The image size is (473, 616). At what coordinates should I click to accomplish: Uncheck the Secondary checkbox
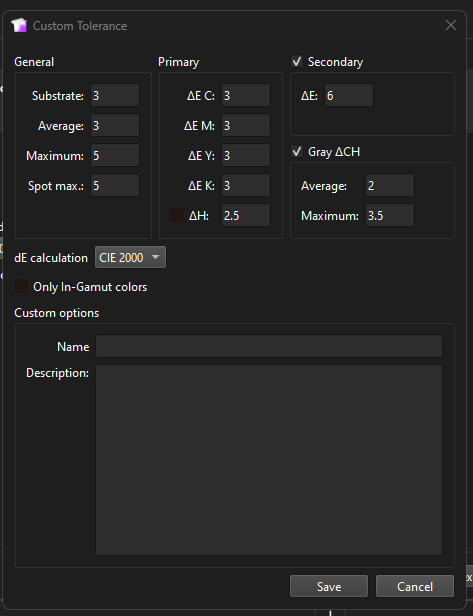point(297,62)
